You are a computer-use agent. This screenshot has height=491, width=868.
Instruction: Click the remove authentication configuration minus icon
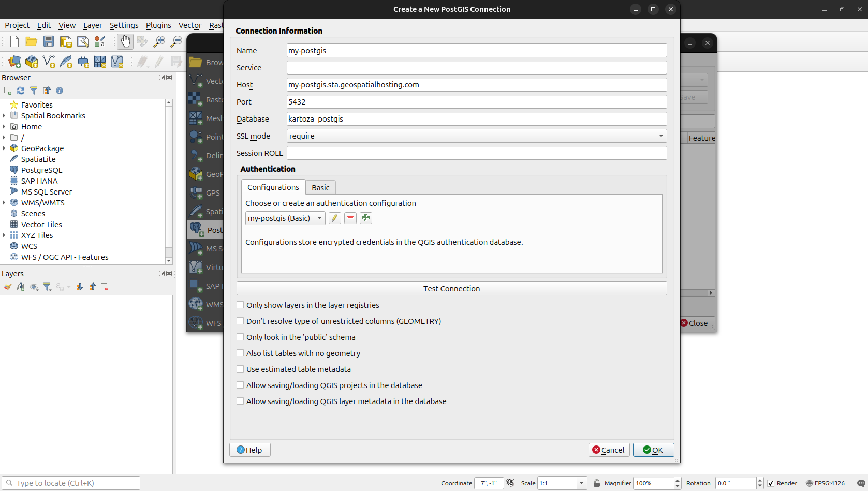click(350, 218)
